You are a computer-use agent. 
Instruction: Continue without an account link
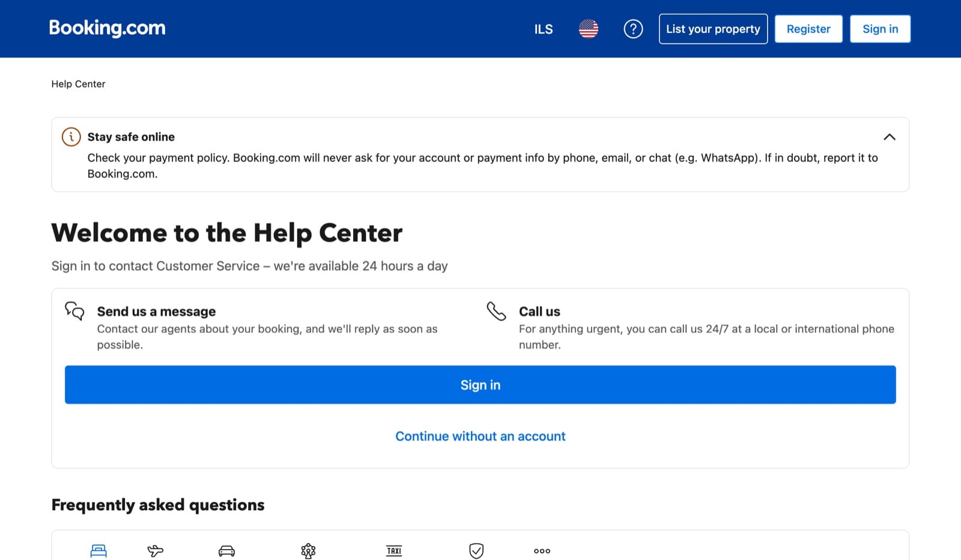pyautogui.click(x=480, y=436)
